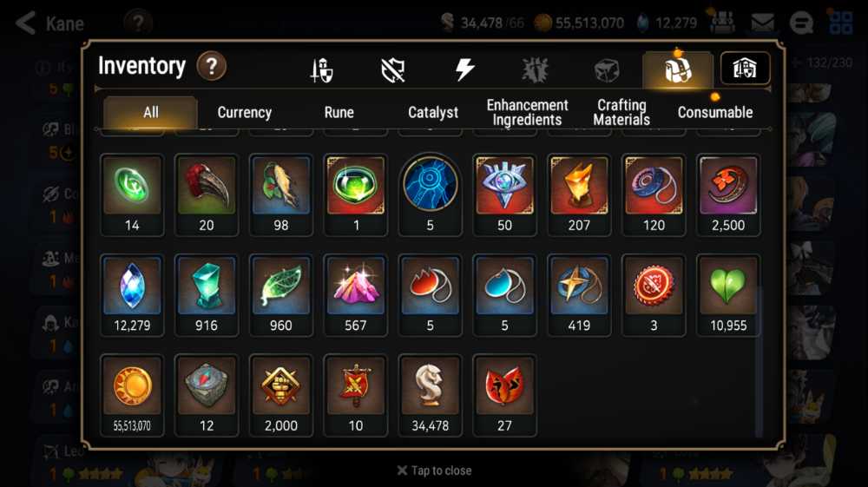Select the green heart item 10,955
The image size is (868, 487).
(728, 295)
